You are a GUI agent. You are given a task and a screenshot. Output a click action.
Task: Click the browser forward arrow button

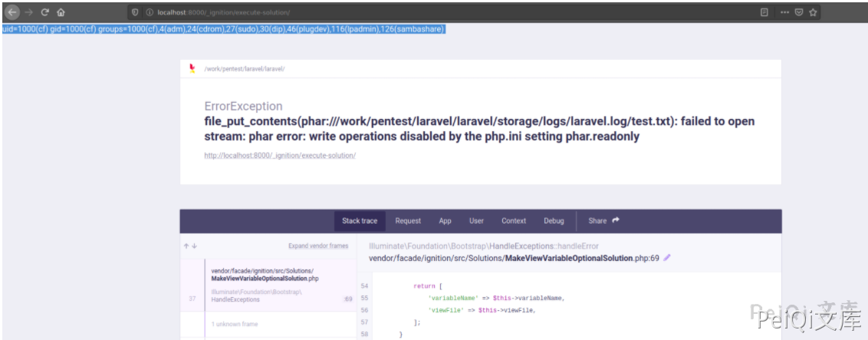[x=28, y=12]
